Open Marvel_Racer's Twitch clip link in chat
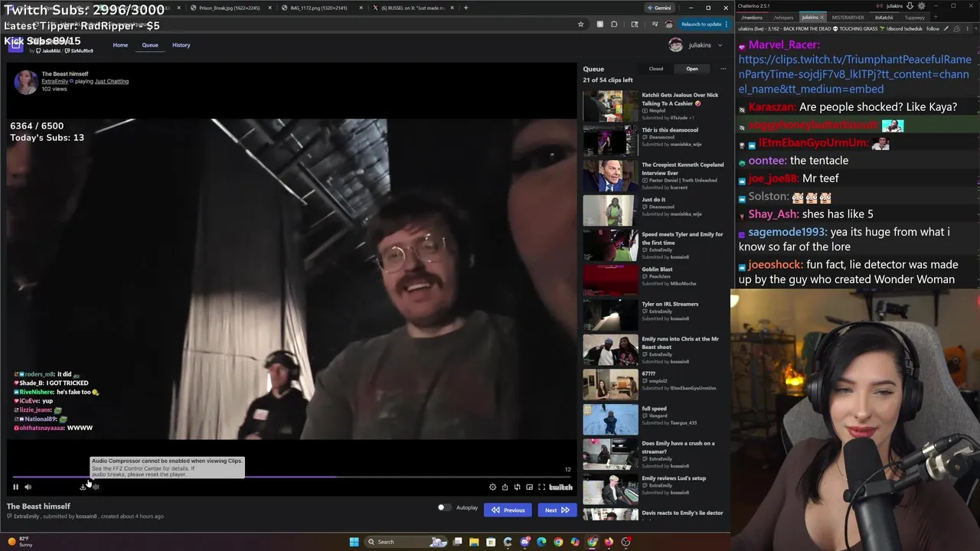This screenshot has width=980, height=551. [x=854, y=74]
